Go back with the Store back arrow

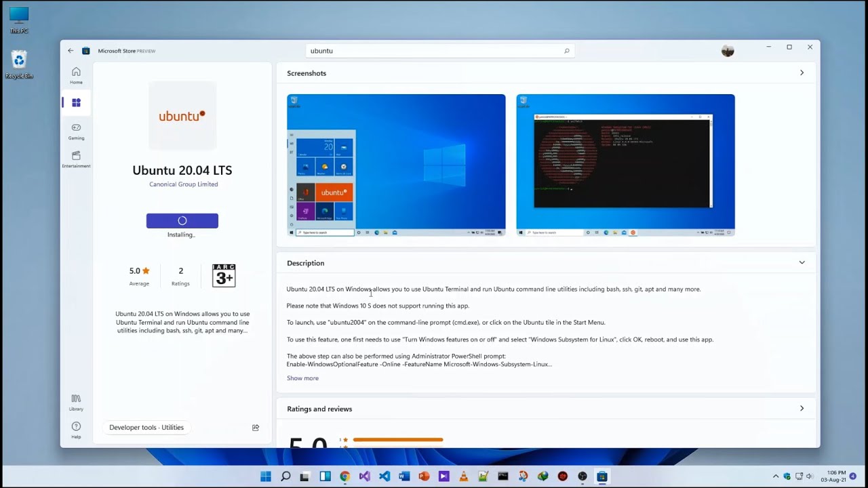click(71, 51)
